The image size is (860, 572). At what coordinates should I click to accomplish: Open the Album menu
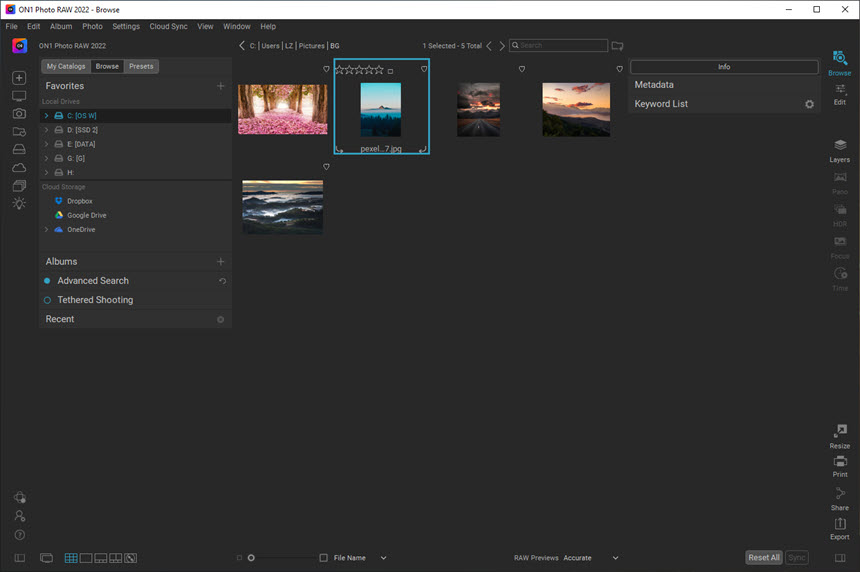point(61,26)
